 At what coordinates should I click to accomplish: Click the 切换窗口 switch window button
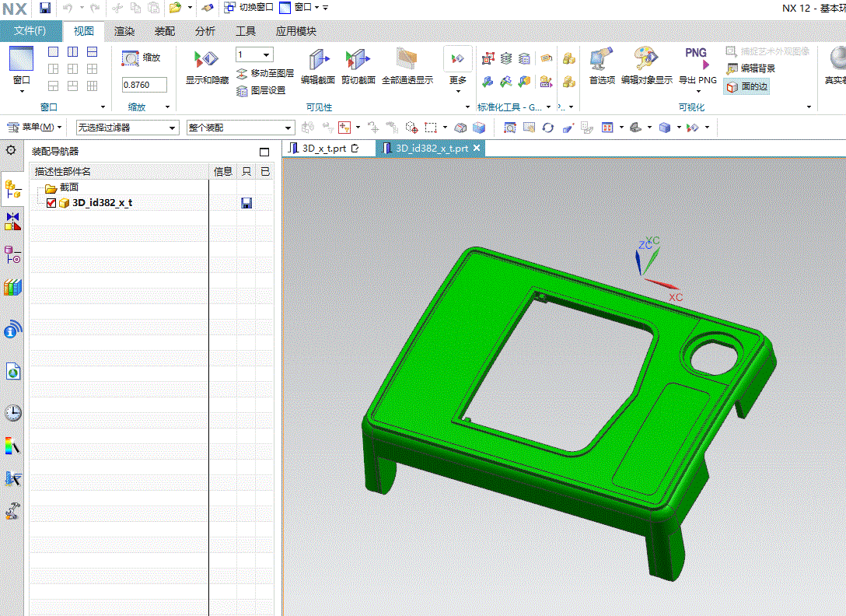pyautogui.click(x=249, y=8)
